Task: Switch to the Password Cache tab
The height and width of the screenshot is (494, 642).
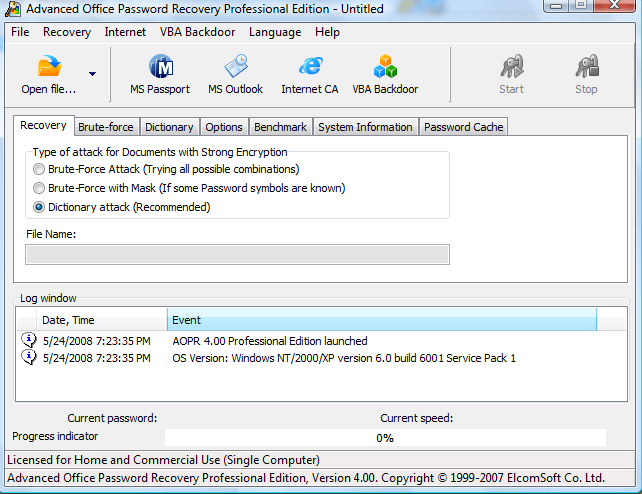Action: click(x=463, y=127)
